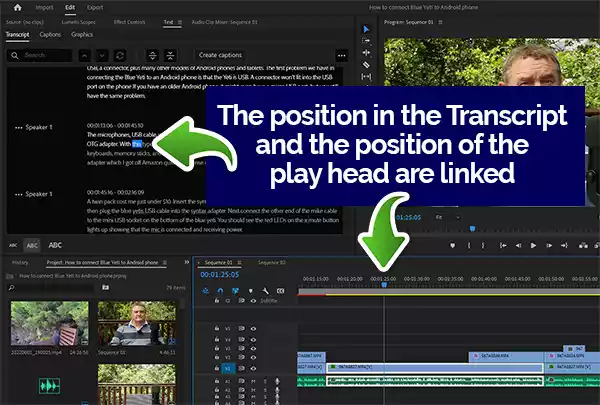Open timeline display settings wrench

pos(265,291)
